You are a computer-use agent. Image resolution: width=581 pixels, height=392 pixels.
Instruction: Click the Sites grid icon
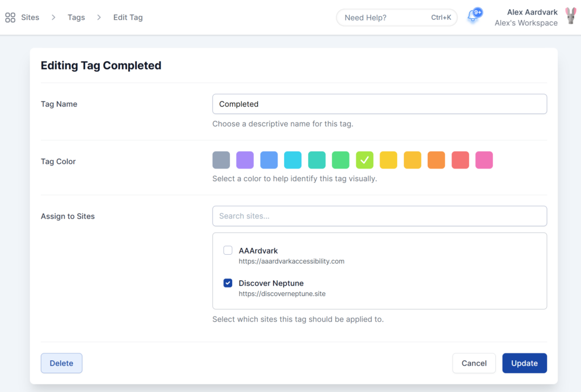10,18
